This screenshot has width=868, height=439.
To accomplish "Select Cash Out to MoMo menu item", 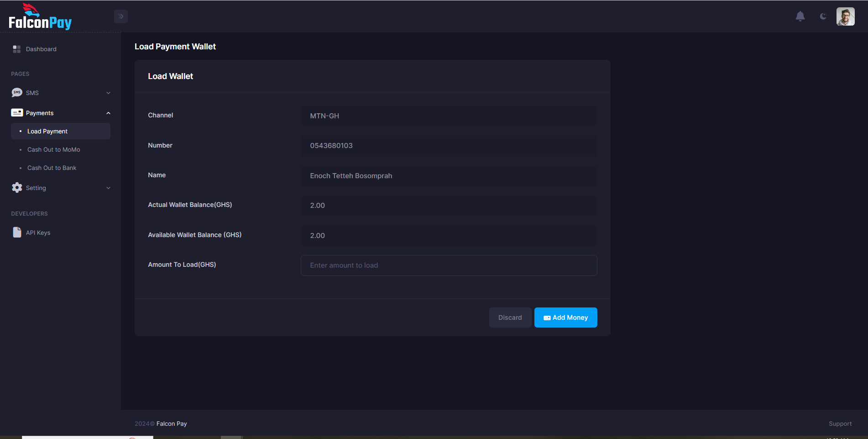I will 53,149.
